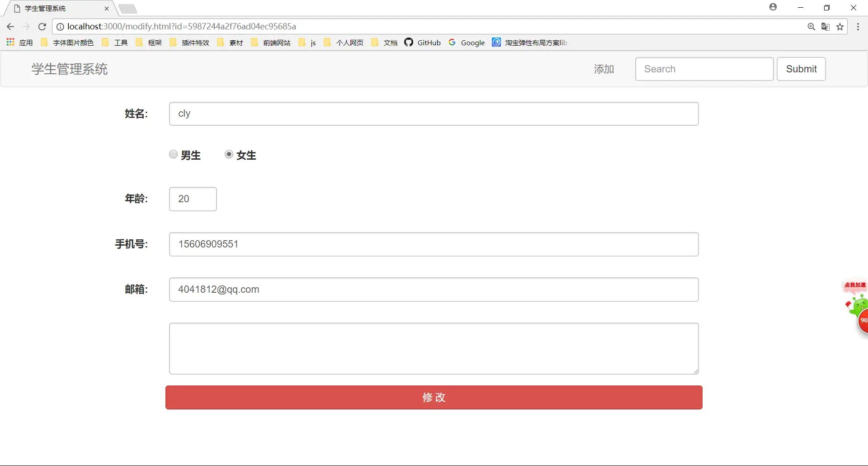Expand the js bookmark folder

tap(307, 43)
